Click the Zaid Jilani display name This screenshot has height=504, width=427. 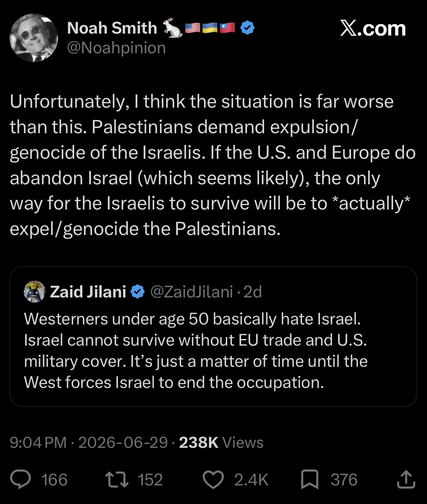pyautogui.click(x=88, y=292)
